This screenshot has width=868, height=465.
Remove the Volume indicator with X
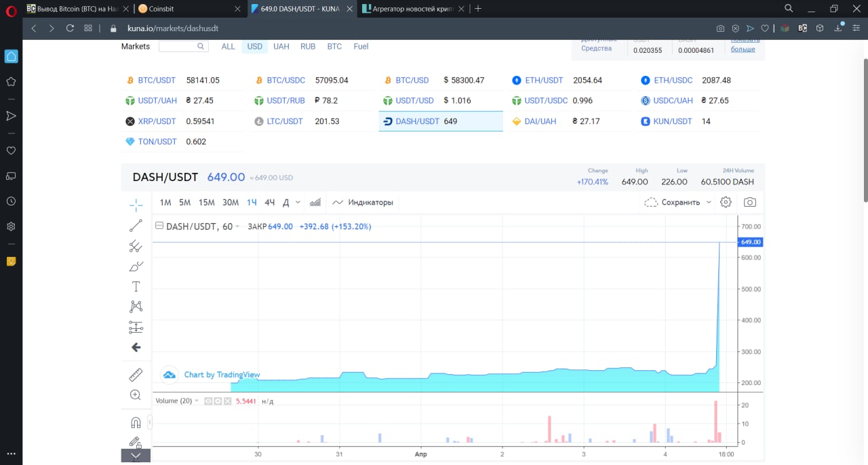click(x=228, y=401)
